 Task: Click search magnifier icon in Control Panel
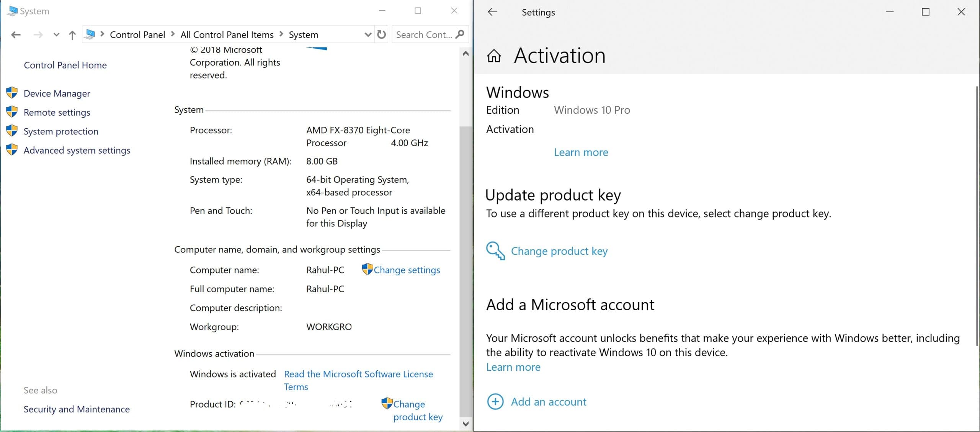[x=461, y=34]
